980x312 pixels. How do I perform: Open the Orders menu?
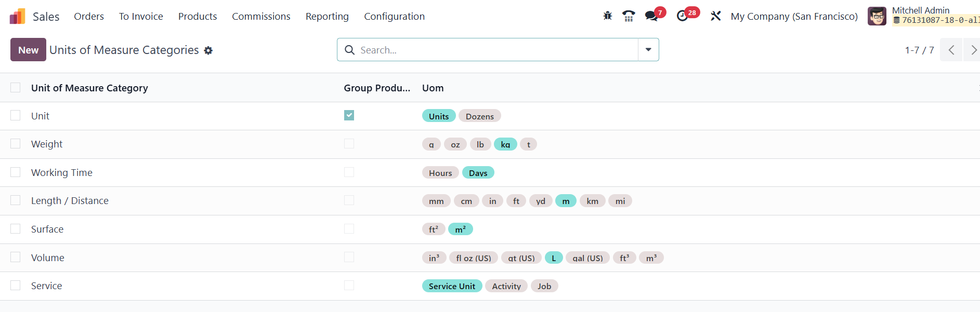(89, 17)
